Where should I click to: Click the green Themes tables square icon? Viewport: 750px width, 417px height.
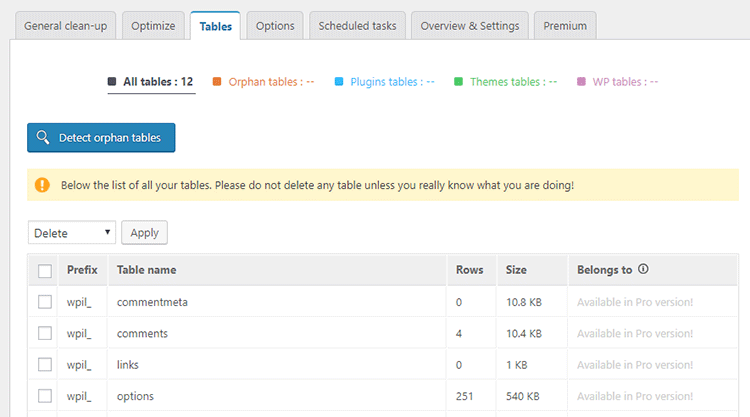458,81
